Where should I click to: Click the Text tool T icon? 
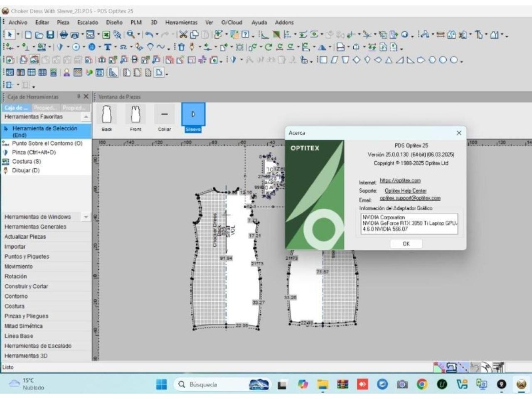point(108,47)
